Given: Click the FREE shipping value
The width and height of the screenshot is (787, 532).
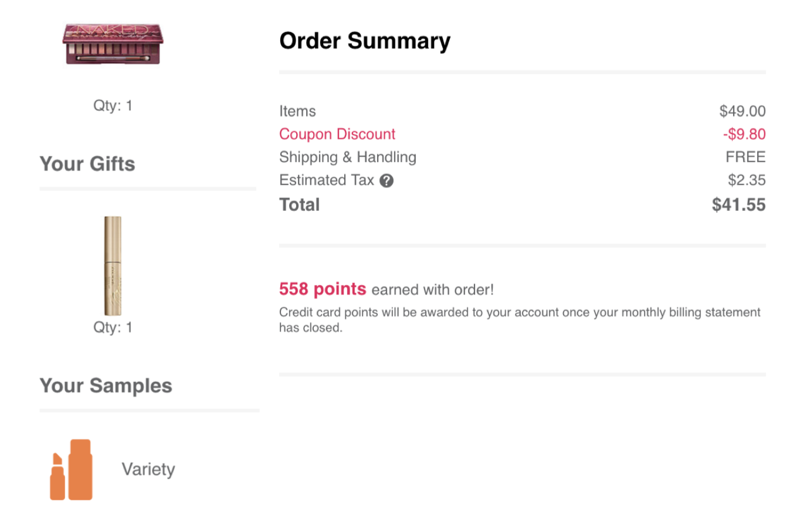Looking at the screenshot, I should click(x=745, y=157).
